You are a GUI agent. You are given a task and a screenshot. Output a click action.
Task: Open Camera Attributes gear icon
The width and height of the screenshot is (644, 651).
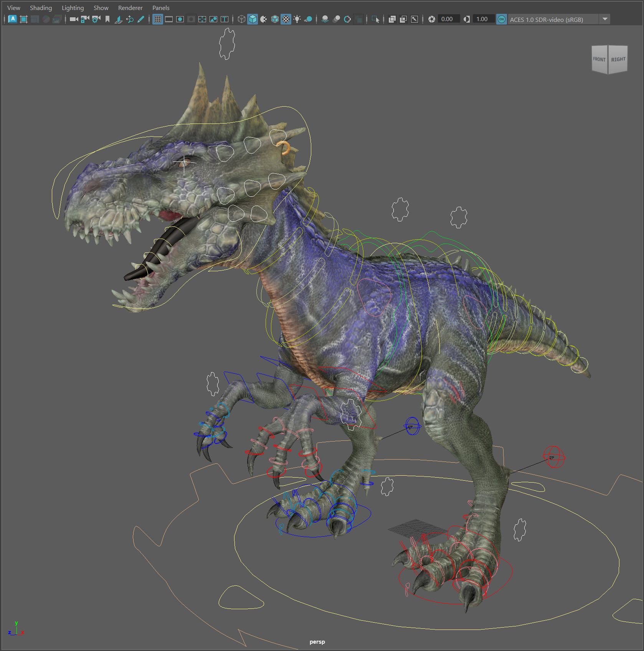tap(96, 19)
